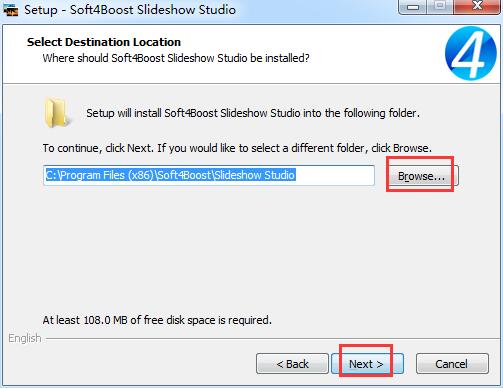Click the 108.0 MB free disk space notice
Viewport: 503px width, 388px height.
click(x=157, y=320)
